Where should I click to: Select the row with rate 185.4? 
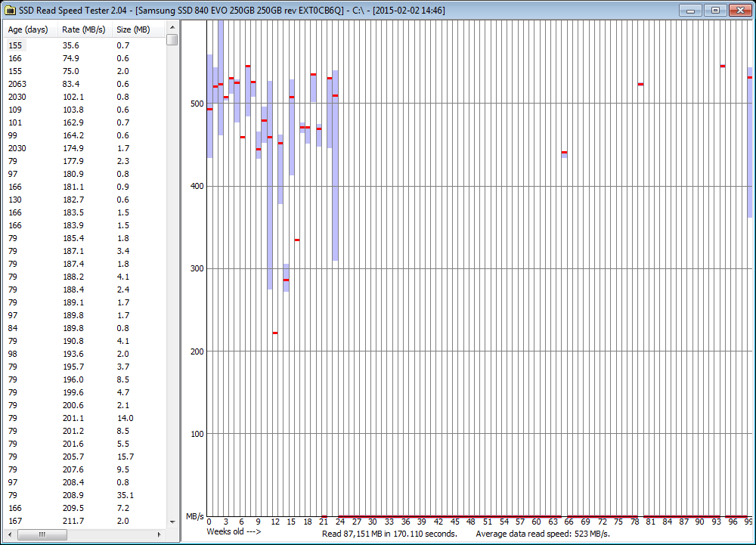tap(85, 238)
